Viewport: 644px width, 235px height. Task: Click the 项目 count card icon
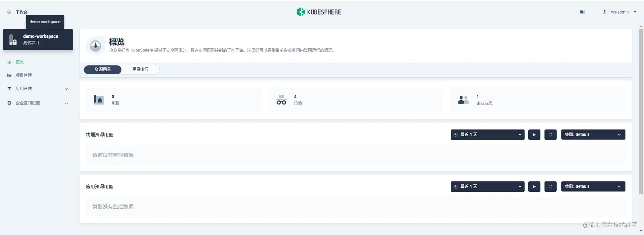point(99,100)
